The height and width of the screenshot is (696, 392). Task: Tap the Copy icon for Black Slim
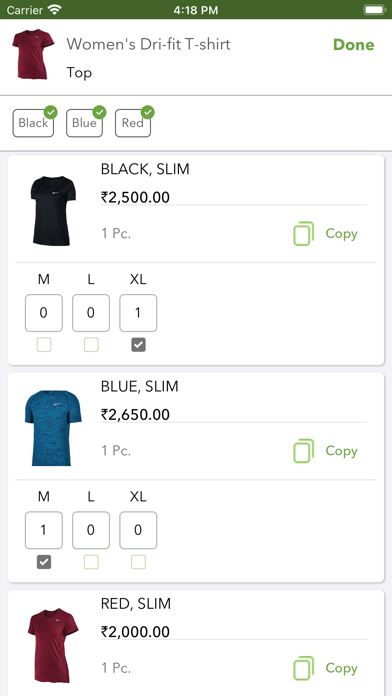point(304,233)
